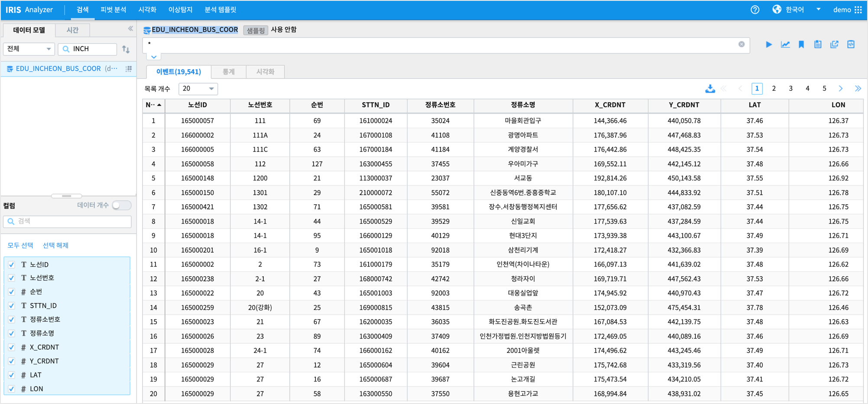
Task: Uncheck the LON column checkbox
Action: click(12, 389)
